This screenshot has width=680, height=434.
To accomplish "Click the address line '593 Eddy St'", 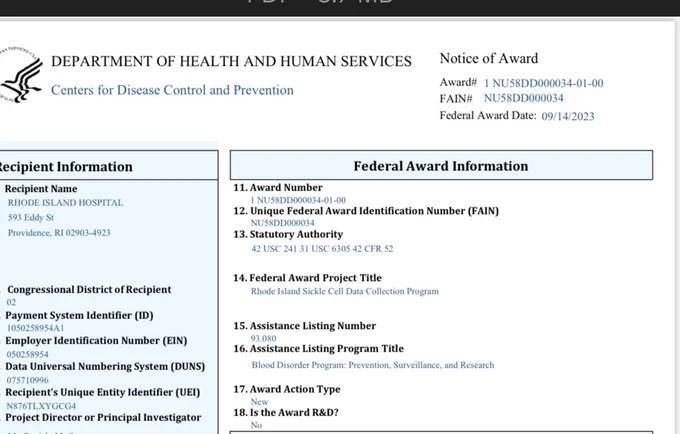I will 31,218.
